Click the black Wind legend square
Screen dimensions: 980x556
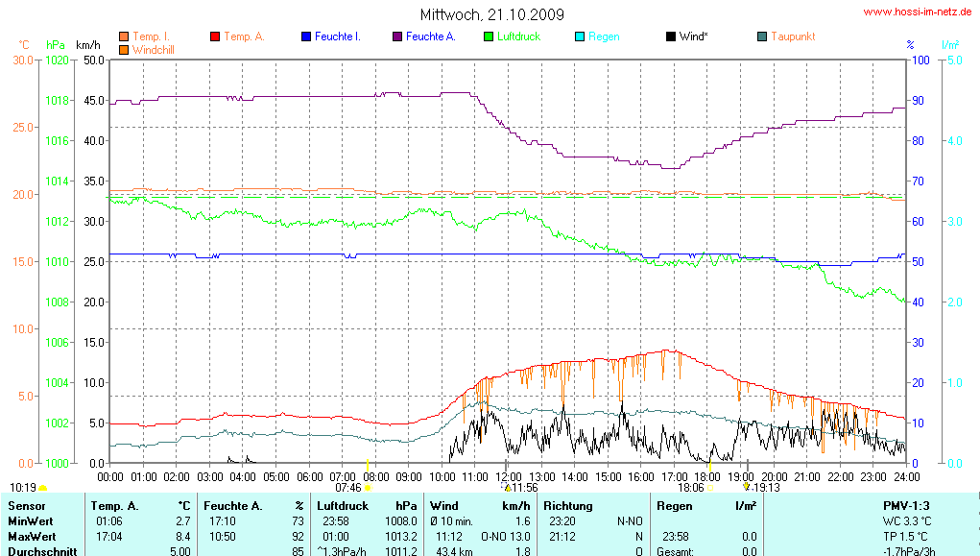[x=671, y=37]
